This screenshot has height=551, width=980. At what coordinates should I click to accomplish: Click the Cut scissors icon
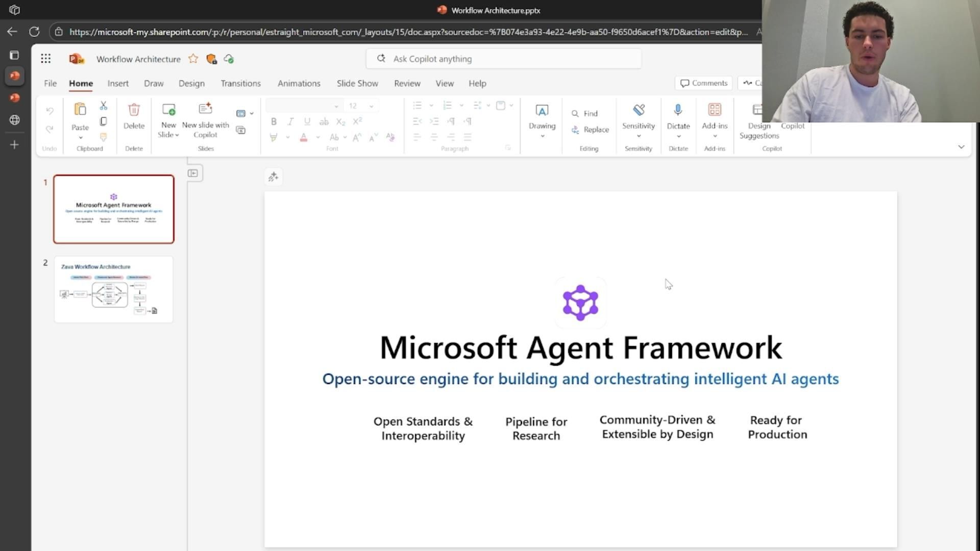104,106
